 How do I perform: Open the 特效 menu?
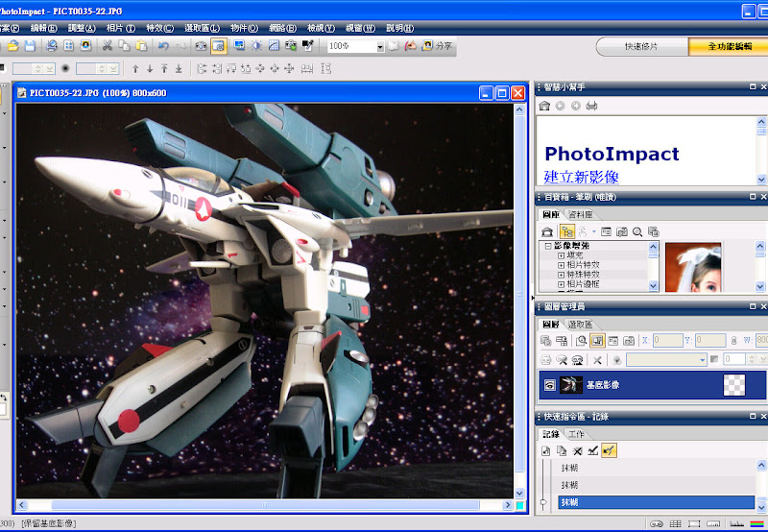[x=159, y=28]
